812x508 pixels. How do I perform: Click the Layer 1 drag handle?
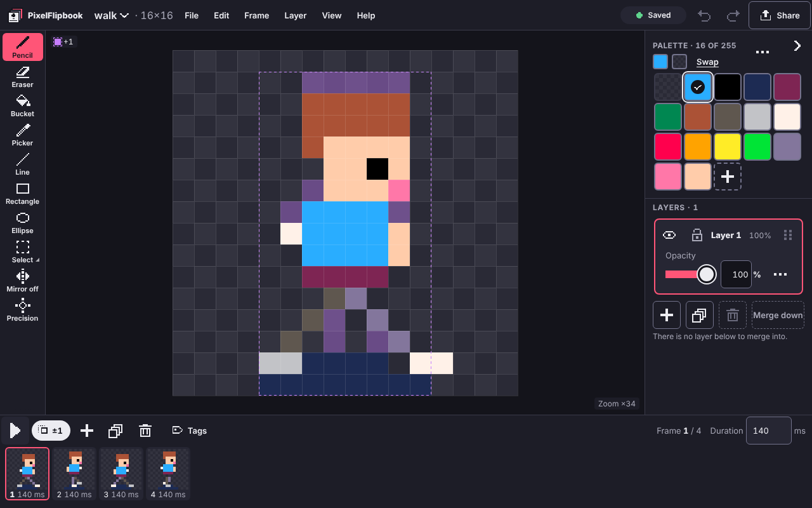point(788,235)
